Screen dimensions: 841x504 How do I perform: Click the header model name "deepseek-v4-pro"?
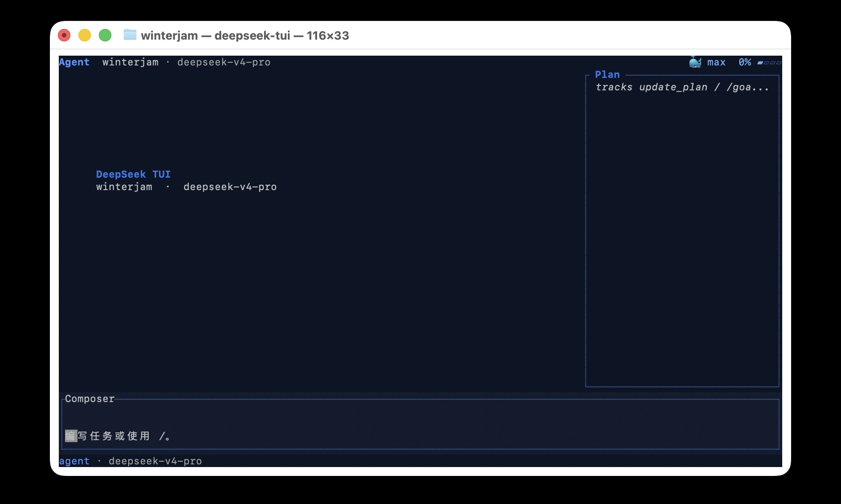coord(224,62)
